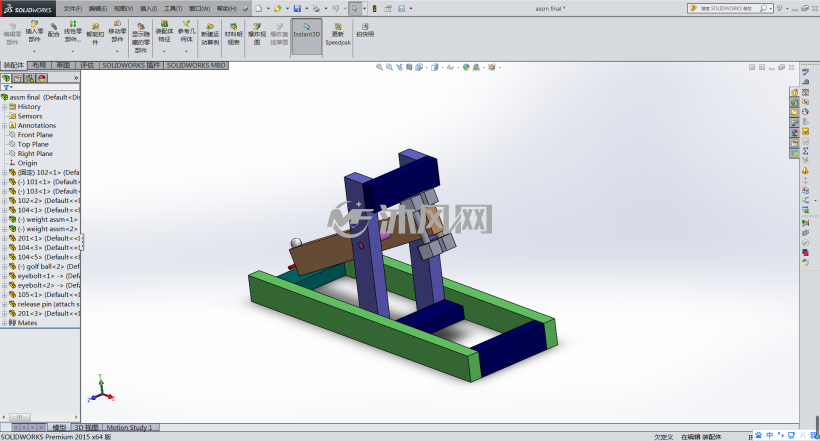Click Edit Appearance color ball icon

(x=466, y=67)
